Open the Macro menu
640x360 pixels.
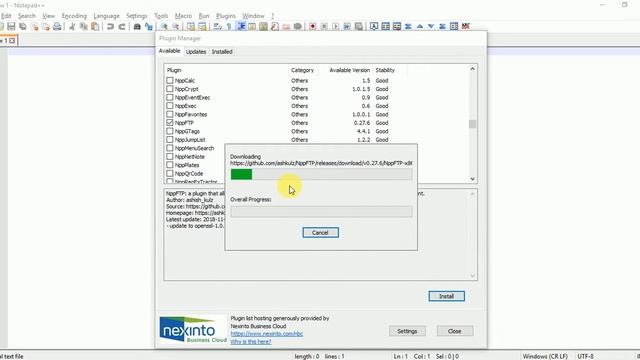[x=183, y=16]
